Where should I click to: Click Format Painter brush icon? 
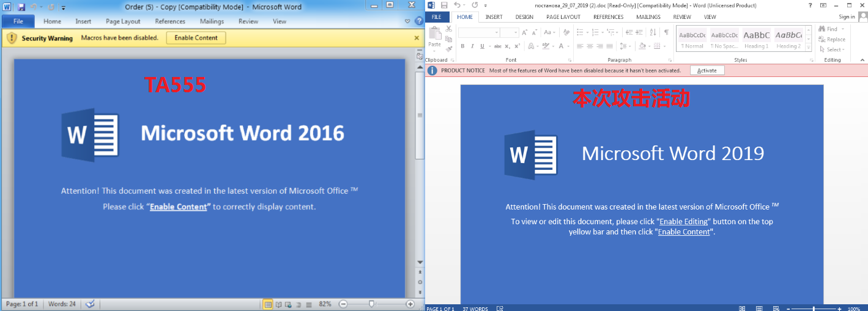pos(449,48)
